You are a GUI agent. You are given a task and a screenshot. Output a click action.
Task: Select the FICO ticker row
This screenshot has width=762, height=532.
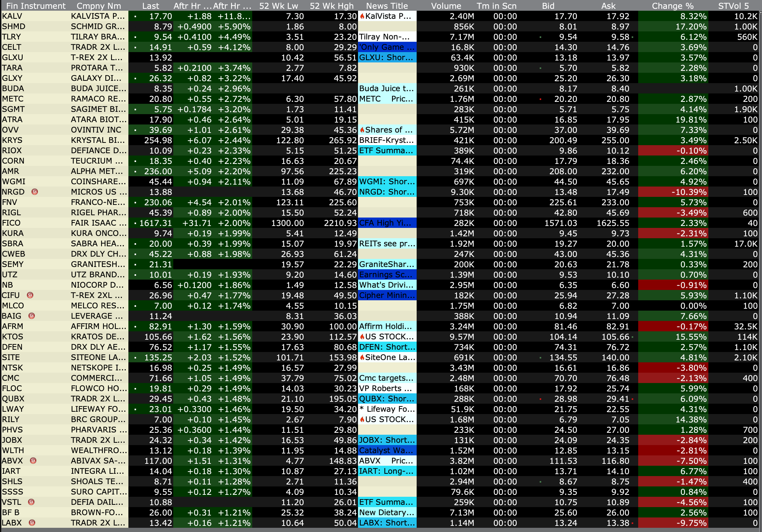point(11,223)
